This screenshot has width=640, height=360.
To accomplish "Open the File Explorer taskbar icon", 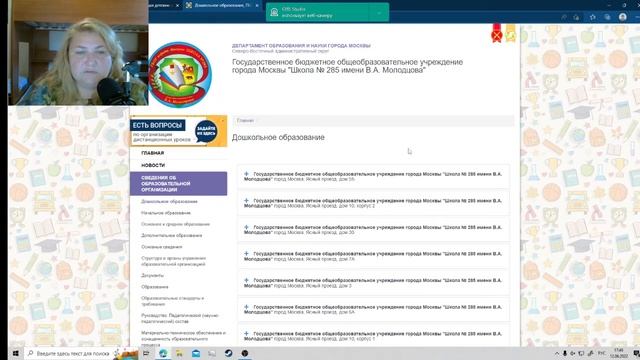I will pyautogui.click(x=179, y=353).
